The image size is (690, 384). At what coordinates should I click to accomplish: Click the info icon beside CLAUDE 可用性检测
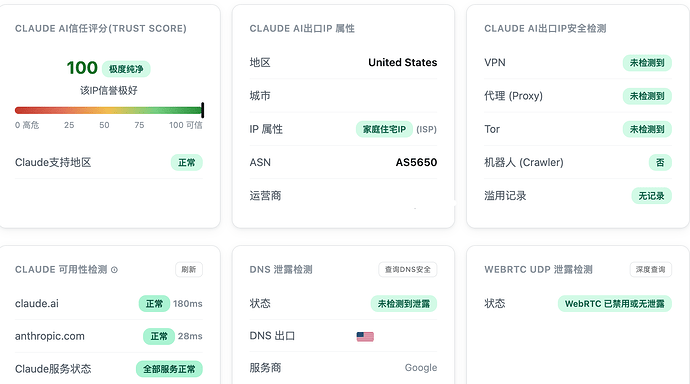tap(114, 270)
